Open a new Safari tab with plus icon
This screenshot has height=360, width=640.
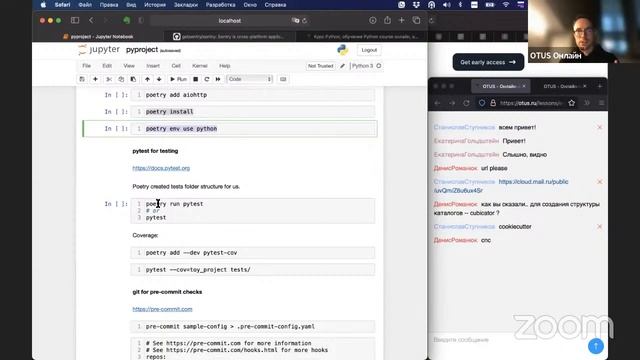click(x=402, y=20)
